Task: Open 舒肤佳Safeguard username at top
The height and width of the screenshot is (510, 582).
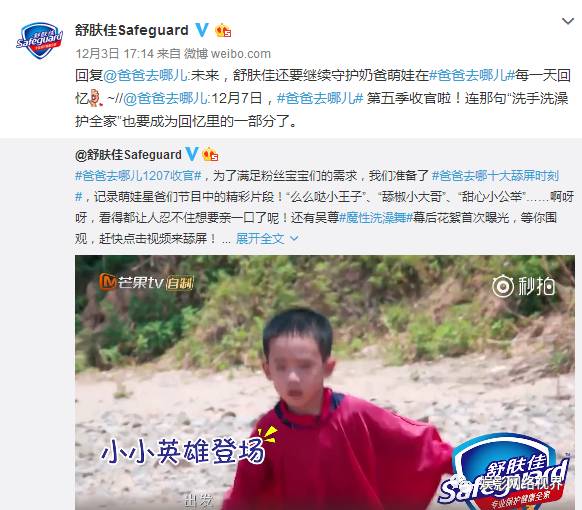Action: [132, 30]
